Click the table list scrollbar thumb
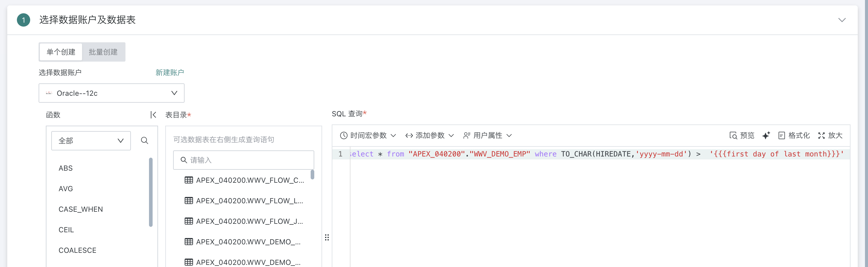This screenshot has height=267, width=868. coord(312,175)
